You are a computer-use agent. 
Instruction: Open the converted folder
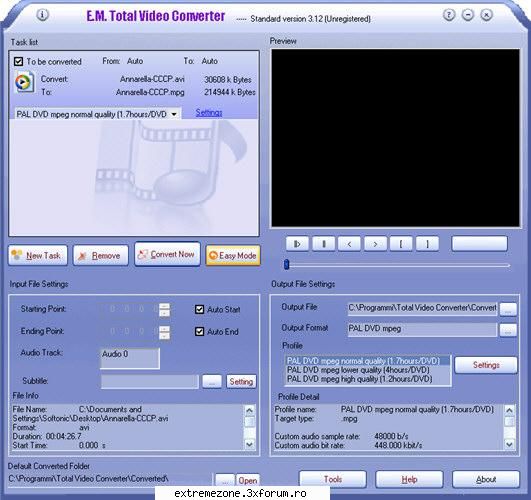click(248, 480)
